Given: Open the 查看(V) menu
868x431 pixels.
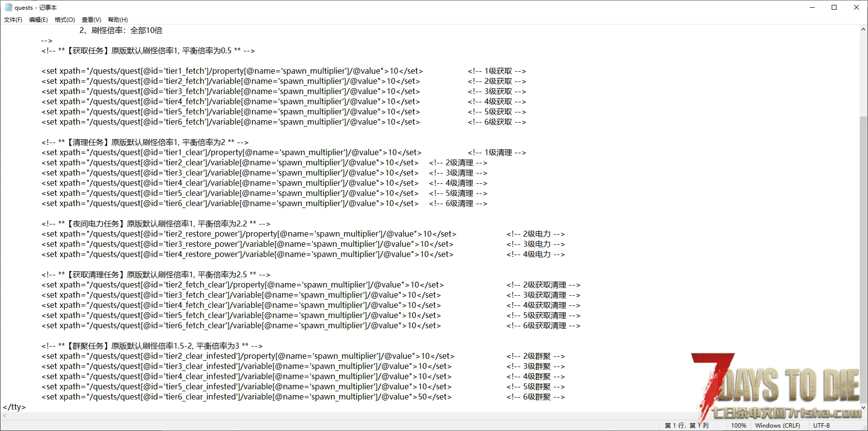Looking at the screenshot, I should tap(91, 20).
